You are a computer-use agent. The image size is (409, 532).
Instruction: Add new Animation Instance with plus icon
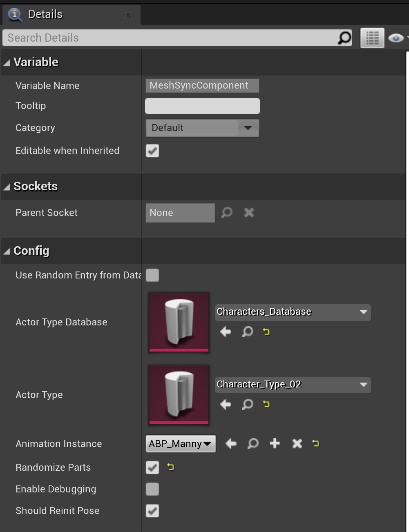coord(275,443)
